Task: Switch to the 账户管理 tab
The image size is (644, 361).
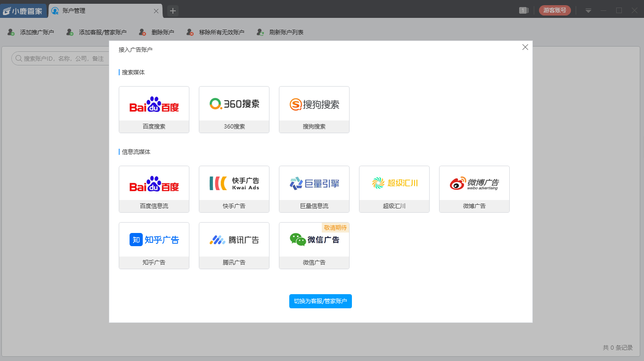Action: (x=106, y=11)
